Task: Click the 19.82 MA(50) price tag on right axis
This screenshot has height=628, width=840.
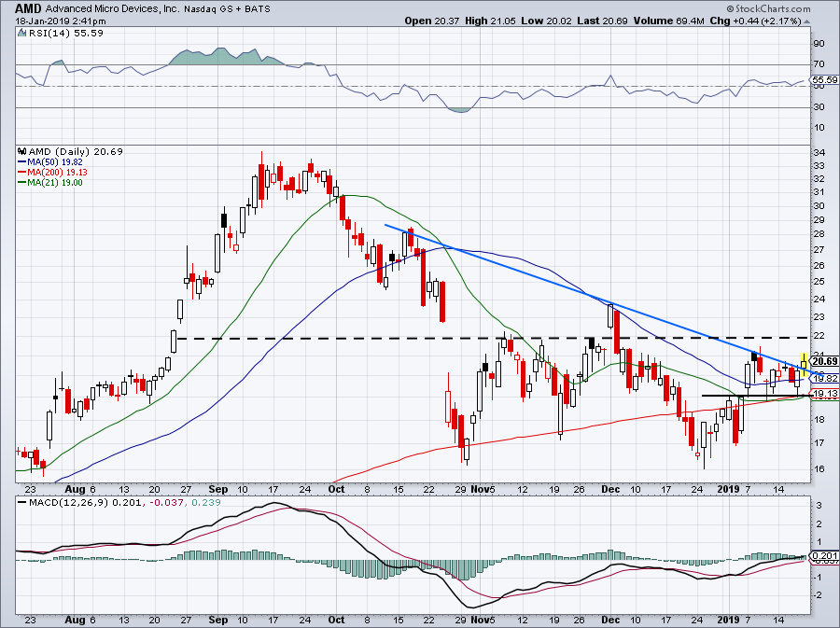Action: point(825,379)
